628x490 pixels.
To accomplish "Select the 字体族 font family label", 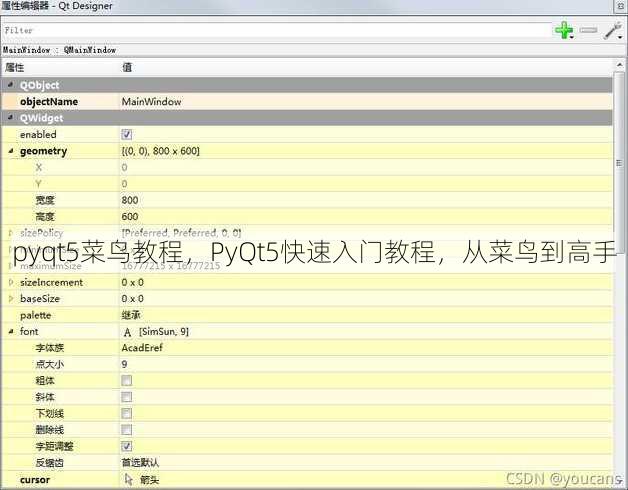I will point(50,348).
